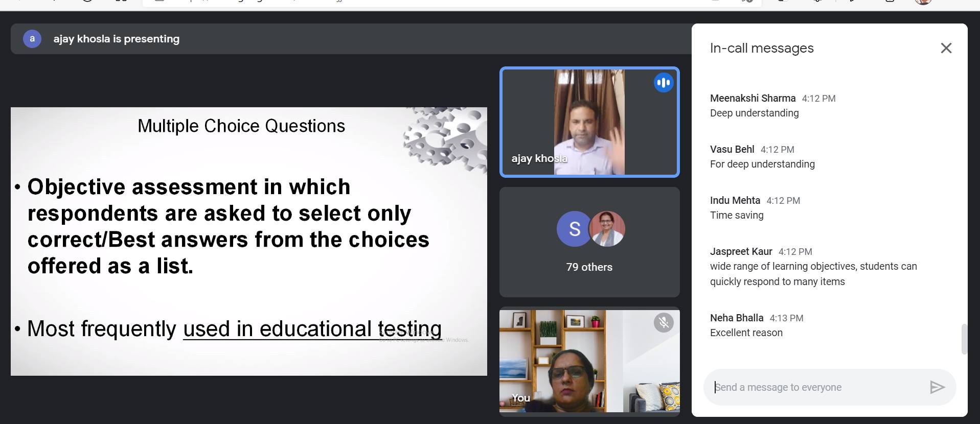Viewport: 980px width, 424px height.
Task: Click the muted microphone icon on your tile
Action: click(663, 322)
